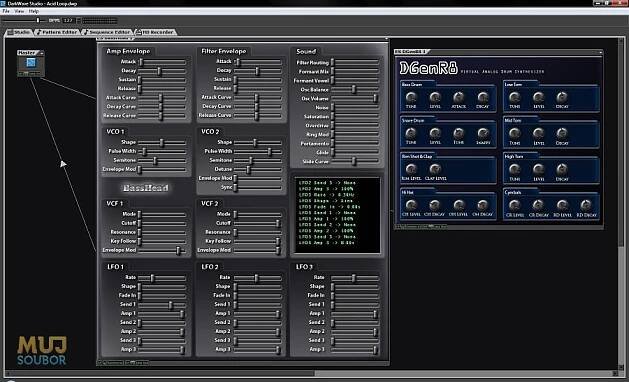
Task: Click the Hi Hat OH Level knob
Action: click(x=459, y=205)
